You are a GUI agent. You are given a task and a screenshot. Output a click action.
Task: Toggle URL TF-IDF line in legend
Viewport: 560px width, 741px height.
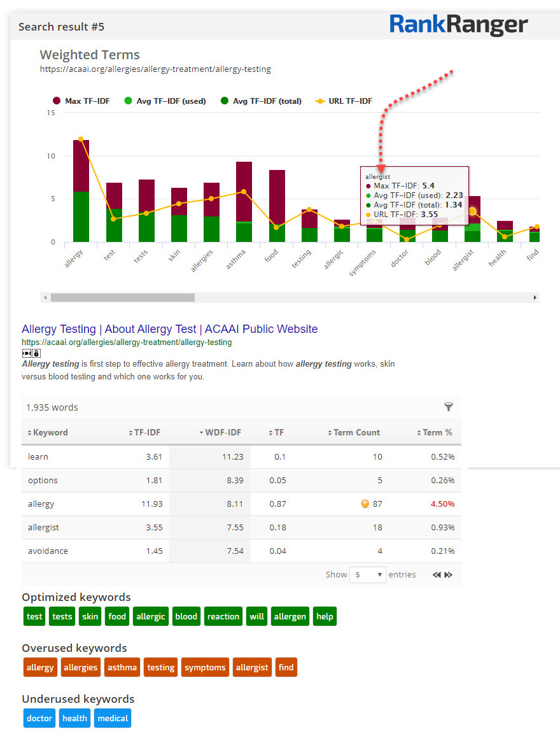[344, 101]
